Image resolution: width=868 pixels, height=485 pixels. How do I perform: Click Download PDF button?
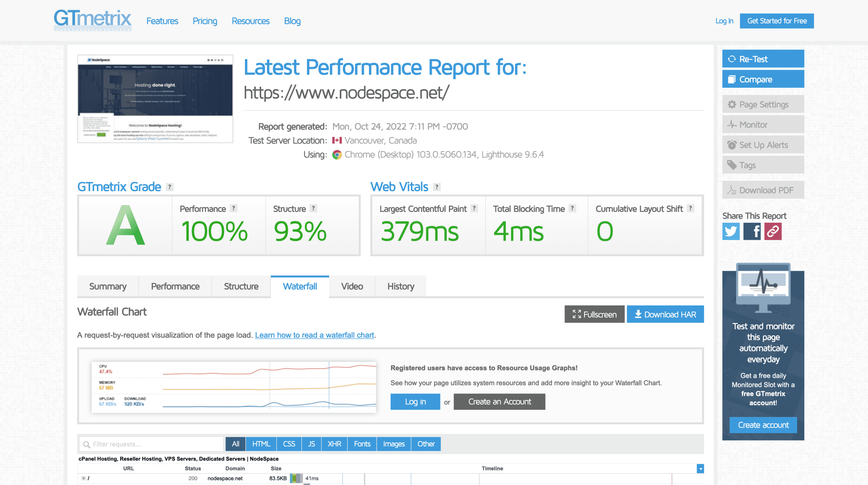(x=763, y=190)
